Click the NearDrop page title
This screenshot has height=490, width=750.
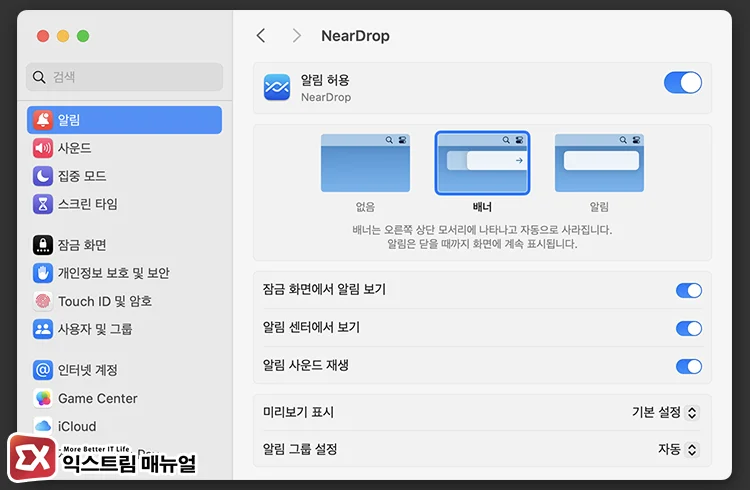(x=355, y=36)
